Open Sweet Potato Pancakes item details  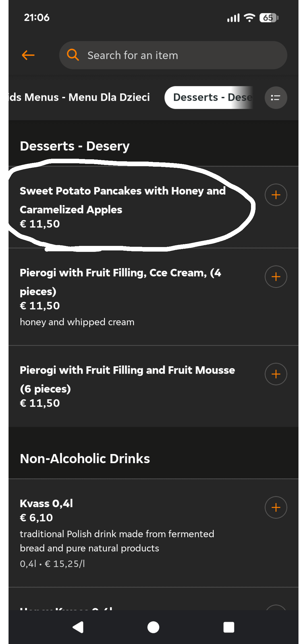(123, 200)
